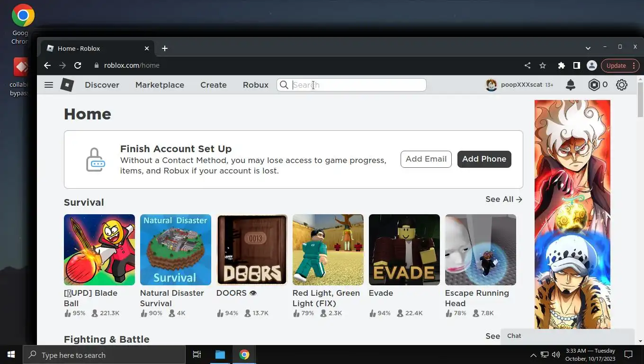This screenshot has width=644, height=364.
Task: Click the Add Phone button
Action: tap(484, 159)
